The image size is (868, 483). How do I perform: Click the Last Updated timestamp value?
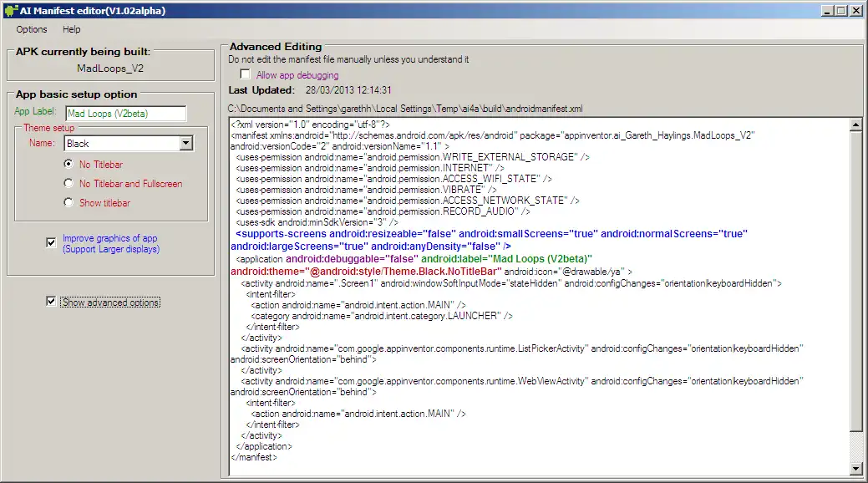pyautogui.click(x=348, y=90)
